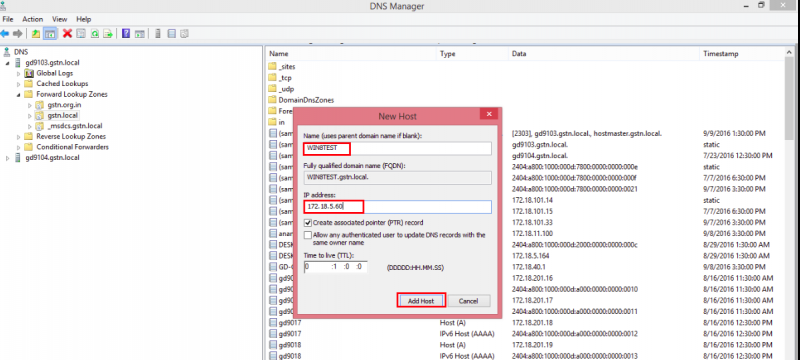Click the _tcp folder icon in the list
The image size is (800, 360).
coord(273,78)
